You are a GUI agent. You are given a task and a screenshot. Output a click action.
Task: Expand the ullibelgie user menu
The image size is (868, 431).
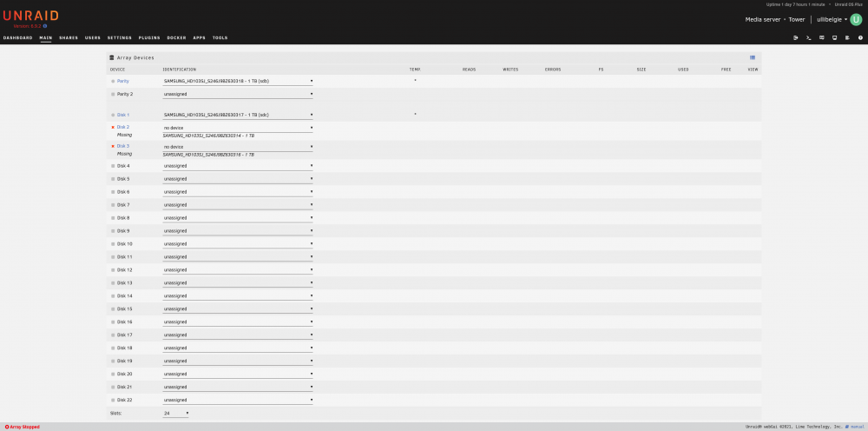point(832,19)
